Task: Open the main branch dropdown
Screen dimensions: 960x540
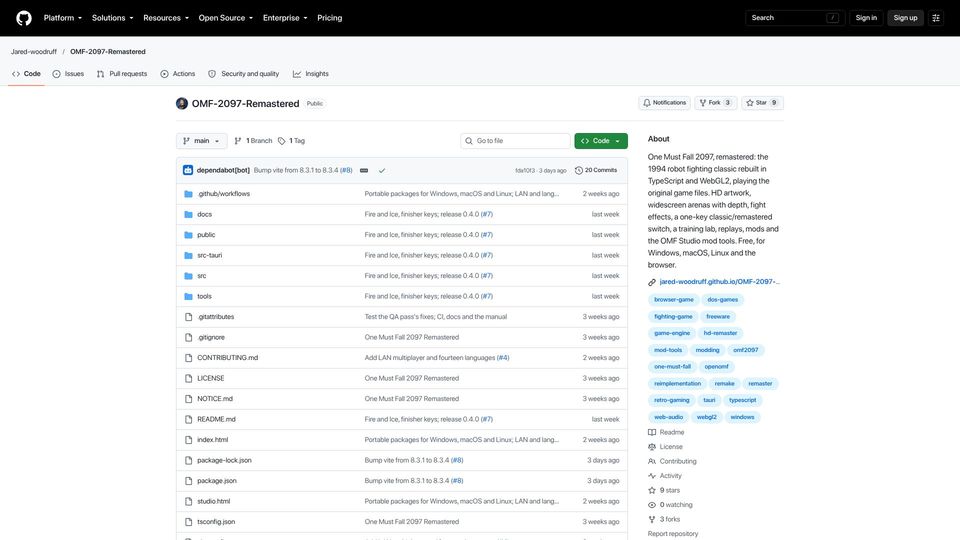Action: pyautogui.click(x=201, y=141)
